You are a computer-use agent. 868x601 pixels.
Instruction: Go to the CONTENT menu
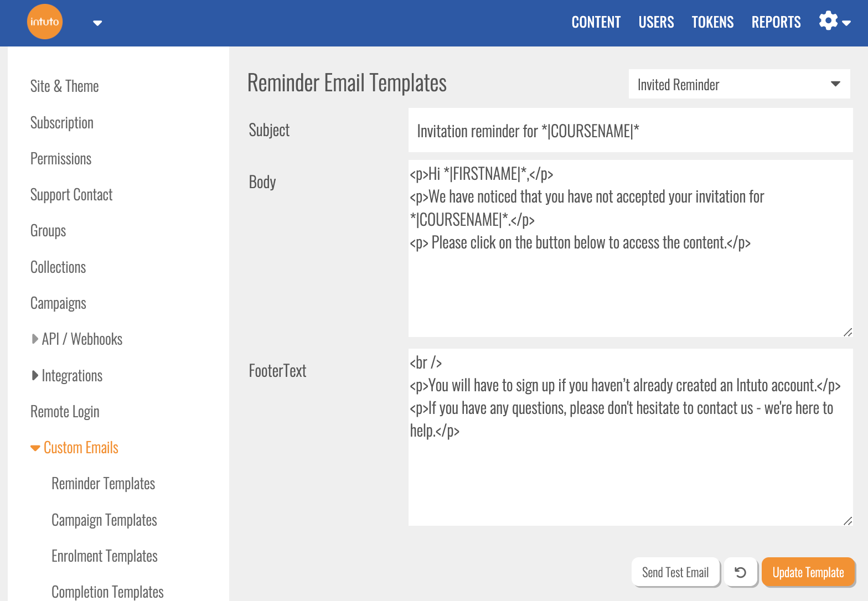tap(596, 22)
